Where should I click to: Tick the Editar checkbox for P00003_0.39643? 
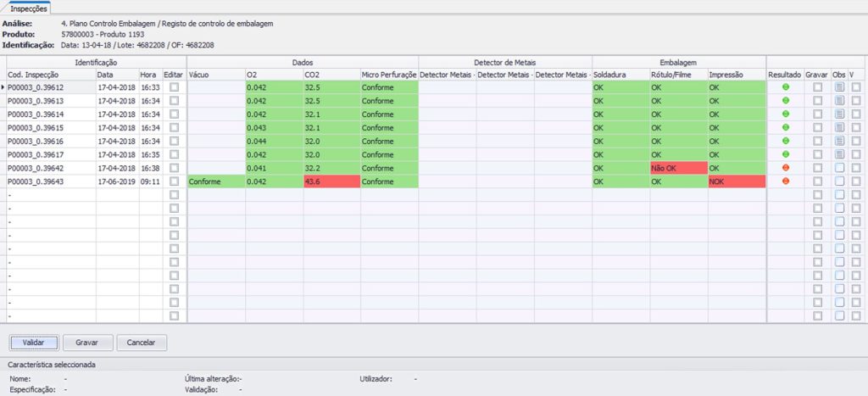(x=175, y=181)
